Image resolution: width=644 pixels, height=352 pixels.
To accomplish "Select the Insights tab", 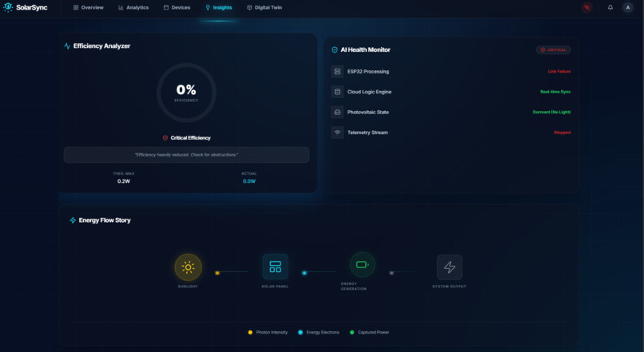I will [218, 7].
